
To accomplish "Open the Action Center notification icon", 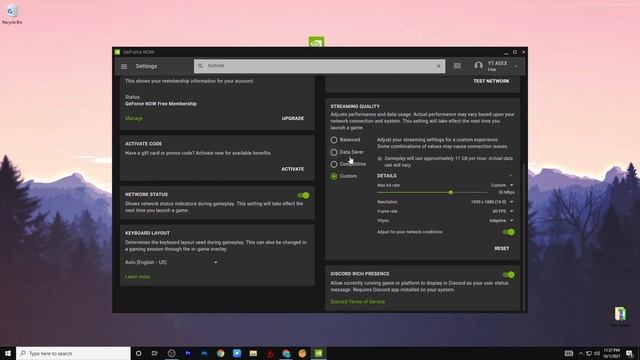I will click(x=629, y=353).
